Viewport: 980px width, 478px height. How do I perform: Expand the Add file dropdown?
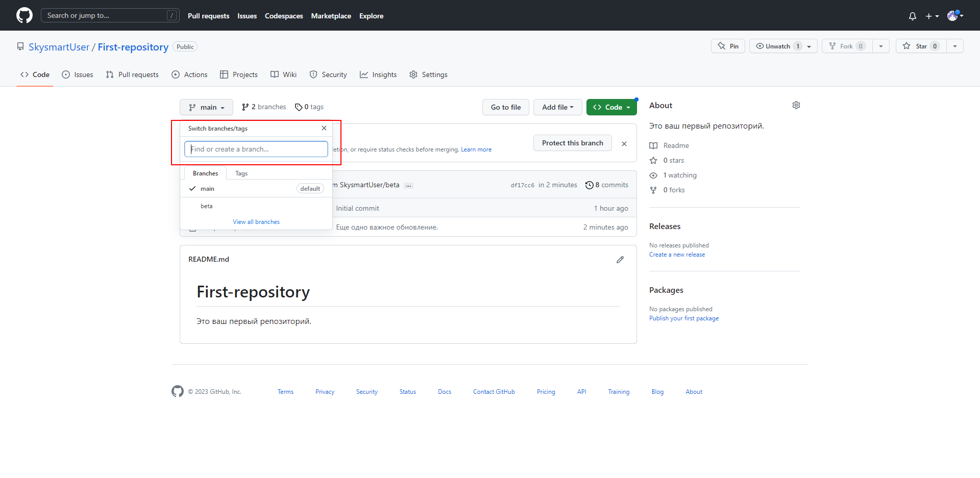coord(558,107)
